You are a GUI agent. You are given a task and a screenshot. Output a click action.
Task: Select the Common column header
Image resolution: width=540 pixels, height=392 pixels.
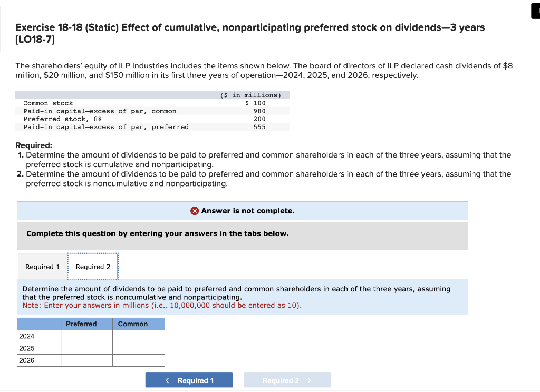[x=133, y=324]
